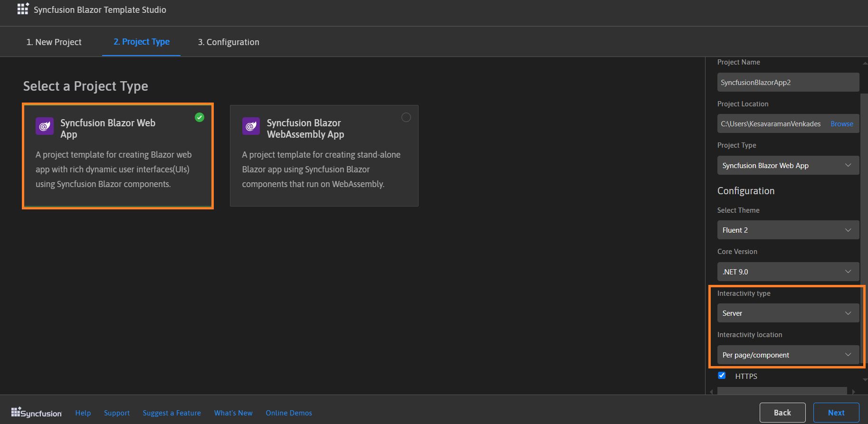Go to the 1. New Project tab
Image resolution: width=868 pixels, height=424 pixels.
tap(54, 42)
